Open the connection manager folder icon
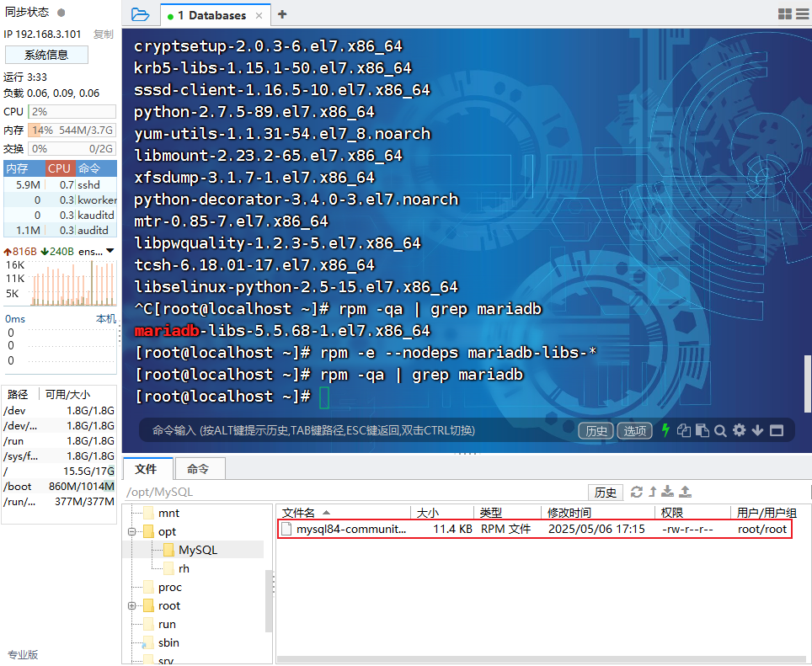This screenshot has height=666, width=812. click(140, 14)
